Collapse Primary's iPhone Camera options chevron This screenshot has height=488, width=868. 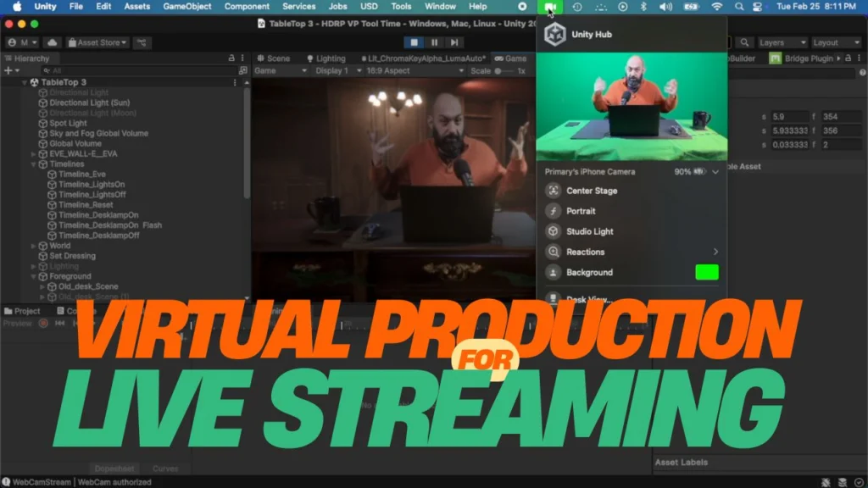[x=715, y=172]
